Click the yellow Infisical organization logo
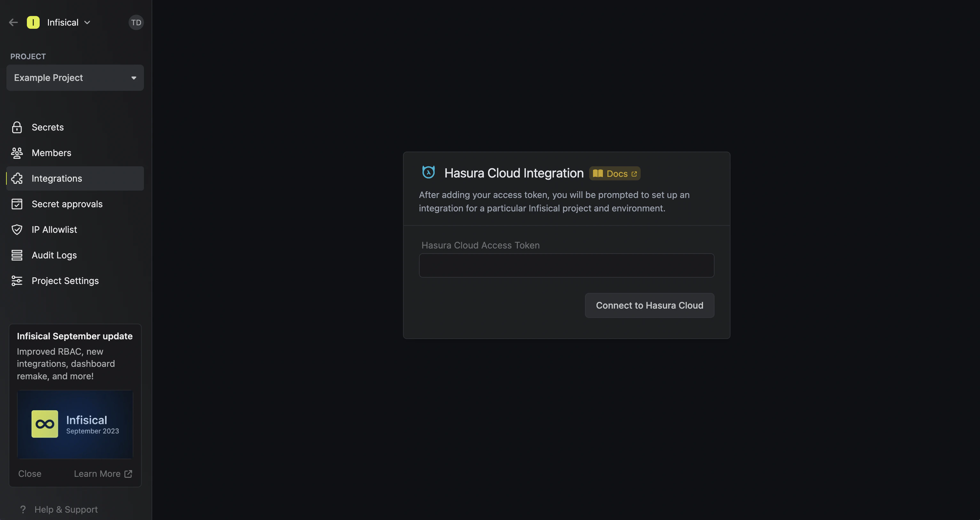The height and width of the screenshot is (520, 980). [33, 22]
